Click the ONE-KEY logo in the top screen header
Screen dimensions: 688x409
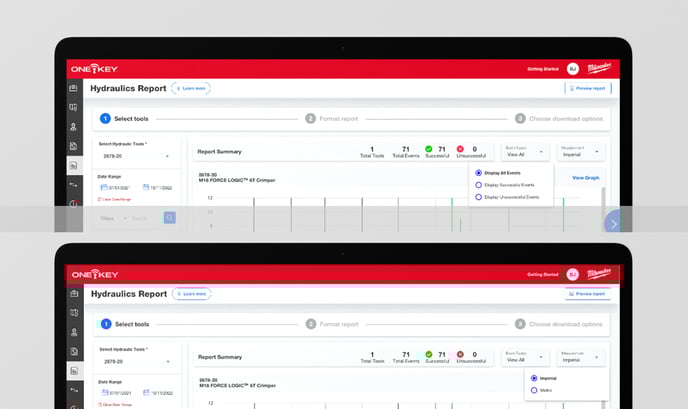point(94,69)
